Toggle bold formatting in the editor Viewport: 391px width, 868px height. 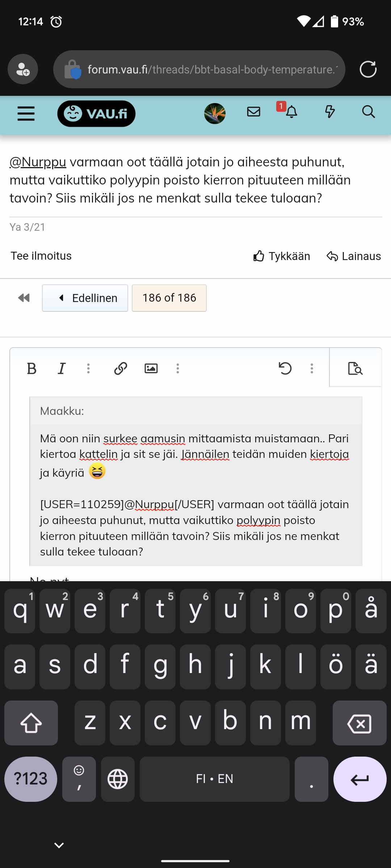[x=32, y=369]
